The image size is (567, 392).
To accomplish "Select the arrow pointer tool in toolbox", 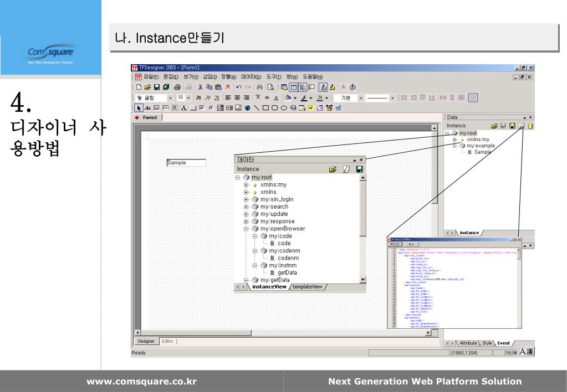I will (x=139, y=107).
